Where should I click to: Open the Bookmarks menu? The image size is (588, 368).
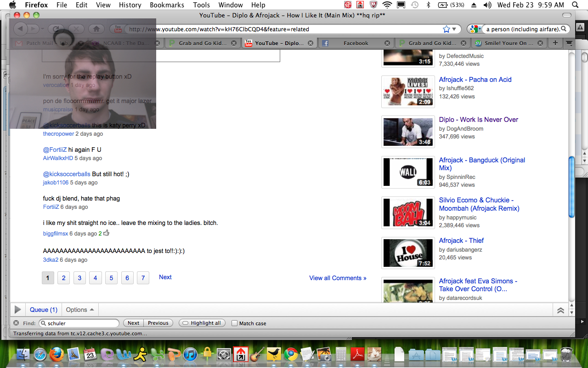pyautogui.click(x=167, y=5)
